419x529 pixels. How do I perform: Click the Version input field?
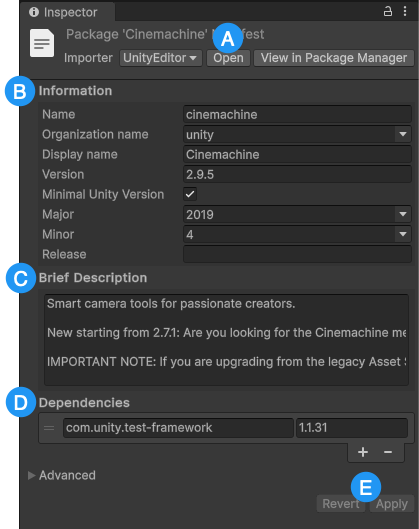tap(297, 174)
